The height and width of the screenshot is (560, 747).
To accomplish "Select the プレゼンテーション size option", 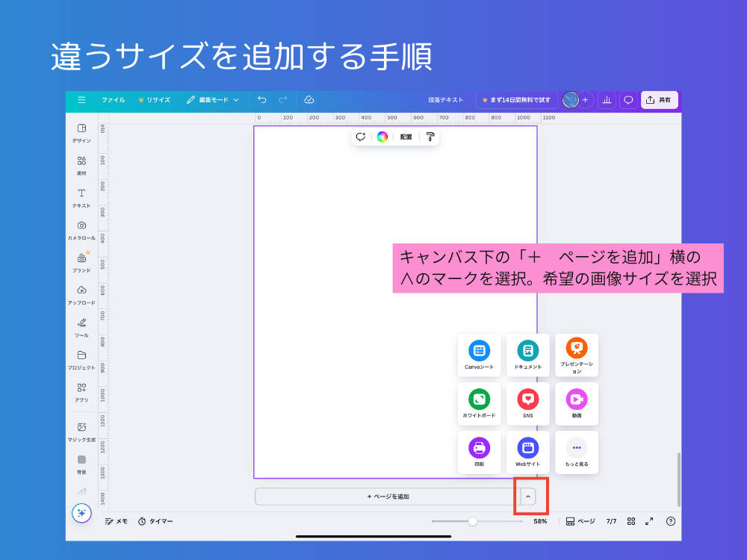I will pos(576,351).
